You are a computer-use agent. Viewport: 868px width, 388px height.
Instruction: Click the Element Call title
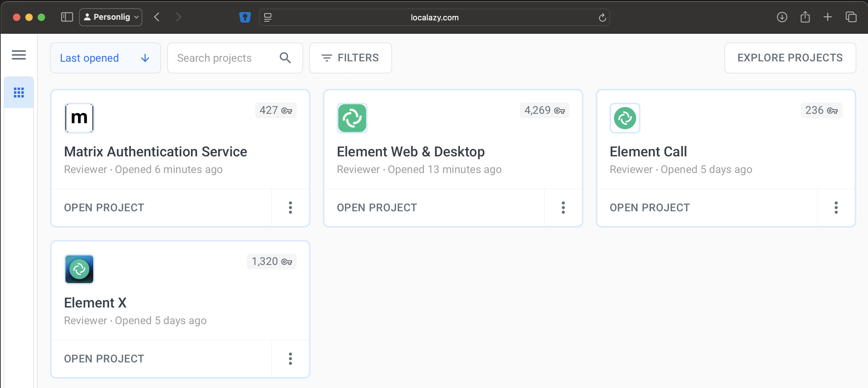648,151
